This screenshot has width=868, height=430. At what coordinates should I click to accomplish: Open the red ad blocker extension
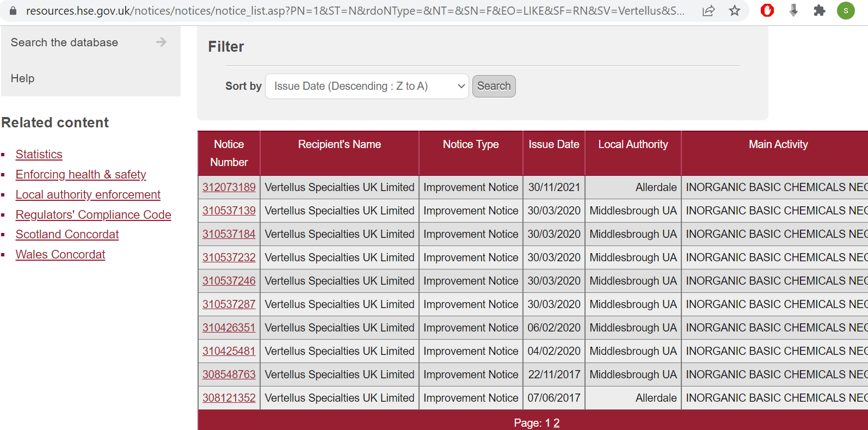(x=767, y=10)
